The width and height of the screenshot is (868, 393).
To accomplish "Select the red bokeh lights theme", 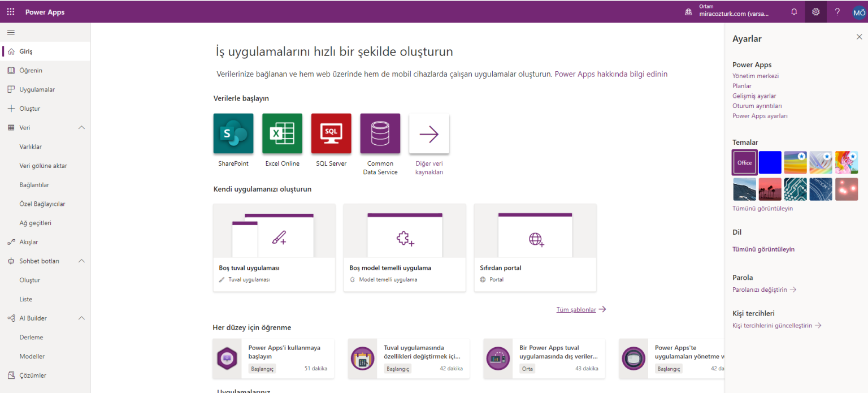I will [847, 189].
